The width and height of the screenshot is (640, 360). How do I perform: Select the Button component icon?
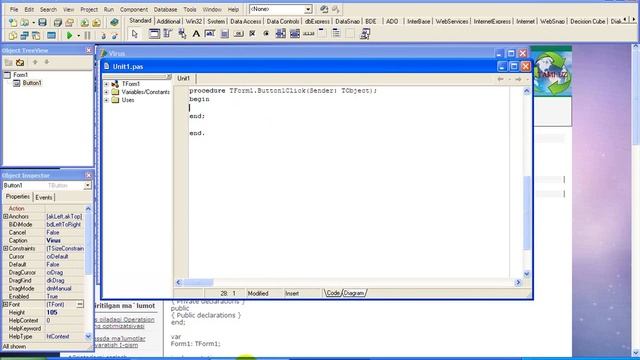click(x=239, y=34)
